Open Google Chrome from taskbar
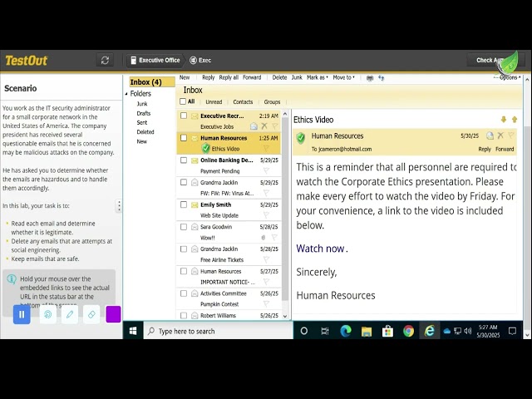Screen dimensions: 532x399 click(408, 331)
